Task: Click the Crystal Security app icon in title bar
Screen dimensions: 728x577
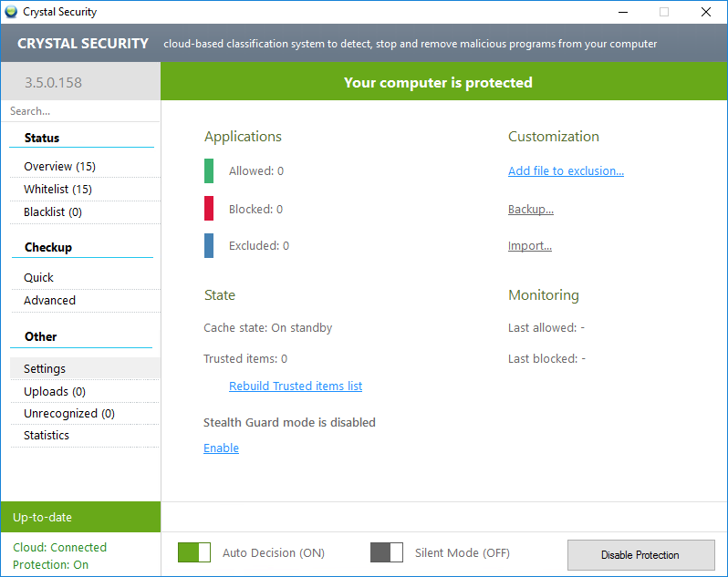Action: [11, 12]
